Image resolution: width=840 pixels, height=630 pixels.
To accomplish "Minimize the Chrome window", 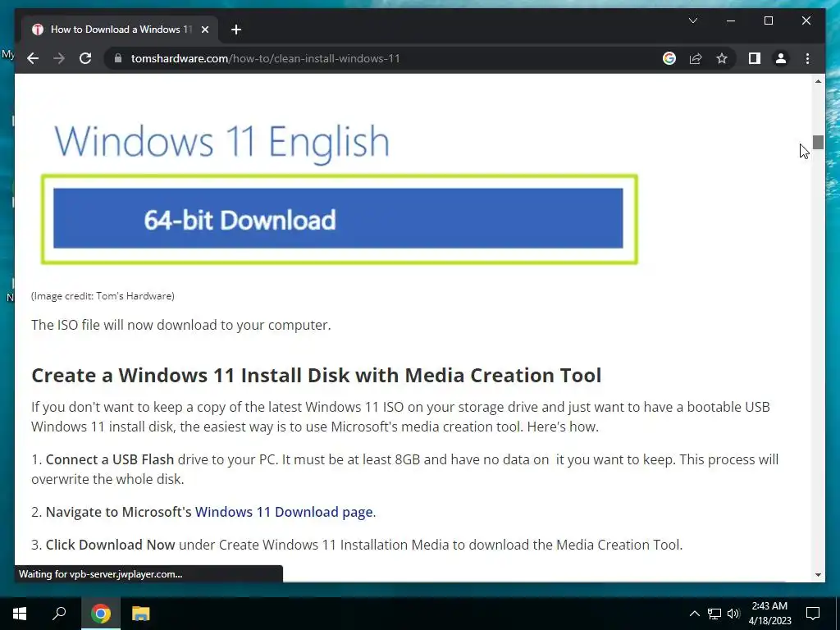I will (731, 21).
